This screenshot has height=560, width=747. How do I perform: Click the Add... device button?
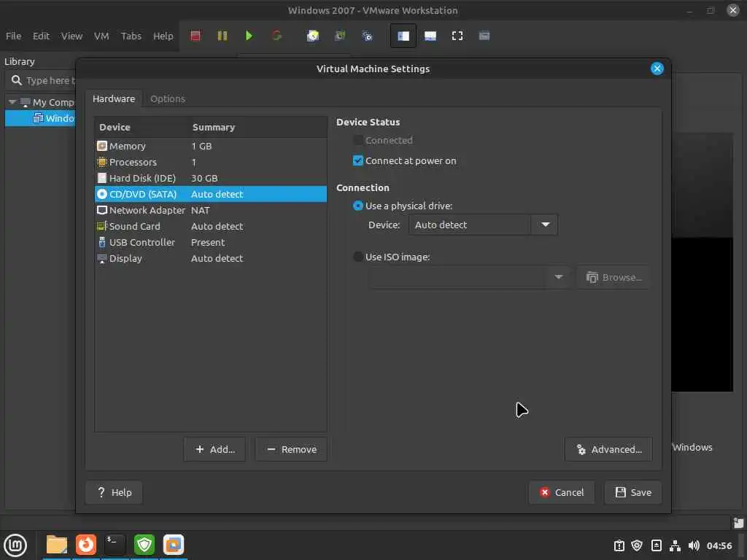(215, 449)
